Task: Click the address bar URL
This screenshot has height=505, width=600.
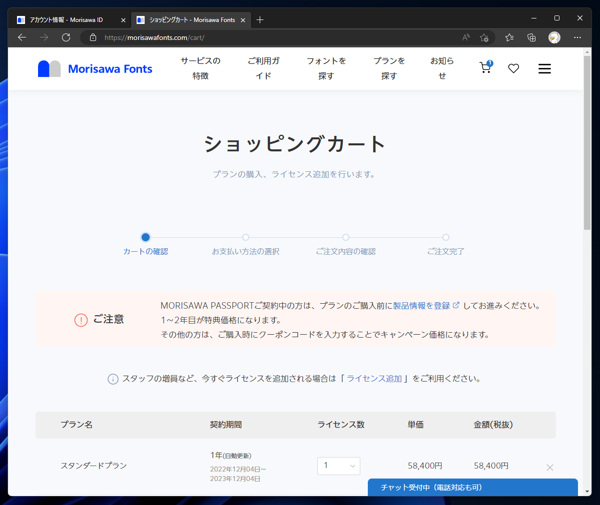Action: pyautogui.click(x=154, y=37)
